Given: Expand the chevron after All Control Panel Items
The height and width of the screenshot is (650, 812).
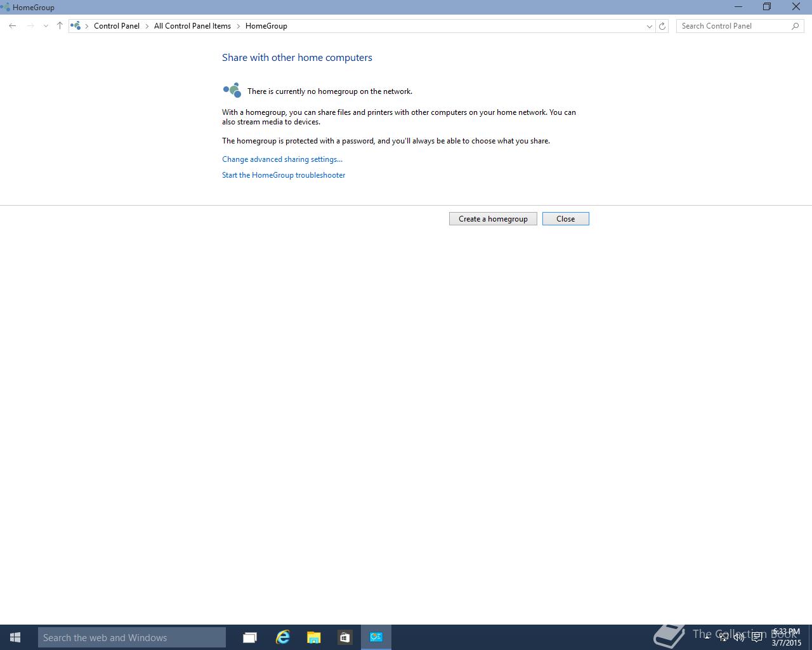Looking at the screenshot, I should pyautogui.click(x=239, y=26).
